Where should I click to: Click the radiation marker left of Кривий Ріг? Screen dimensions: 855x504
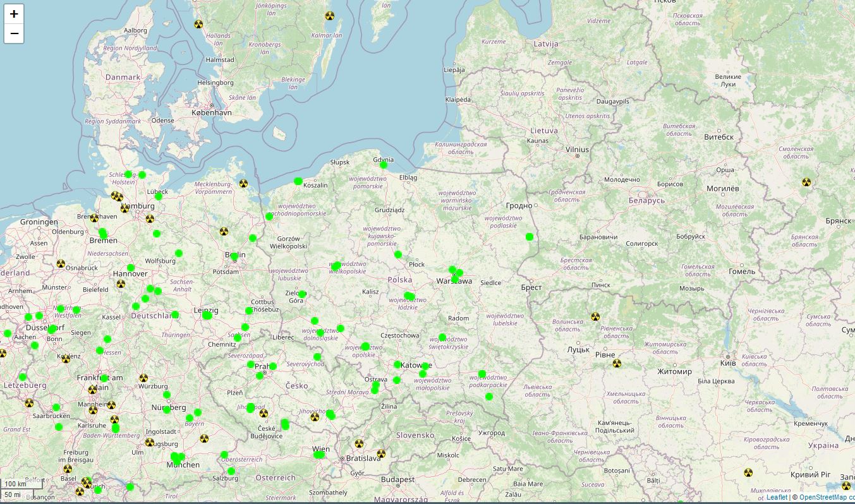coord(748,472)
